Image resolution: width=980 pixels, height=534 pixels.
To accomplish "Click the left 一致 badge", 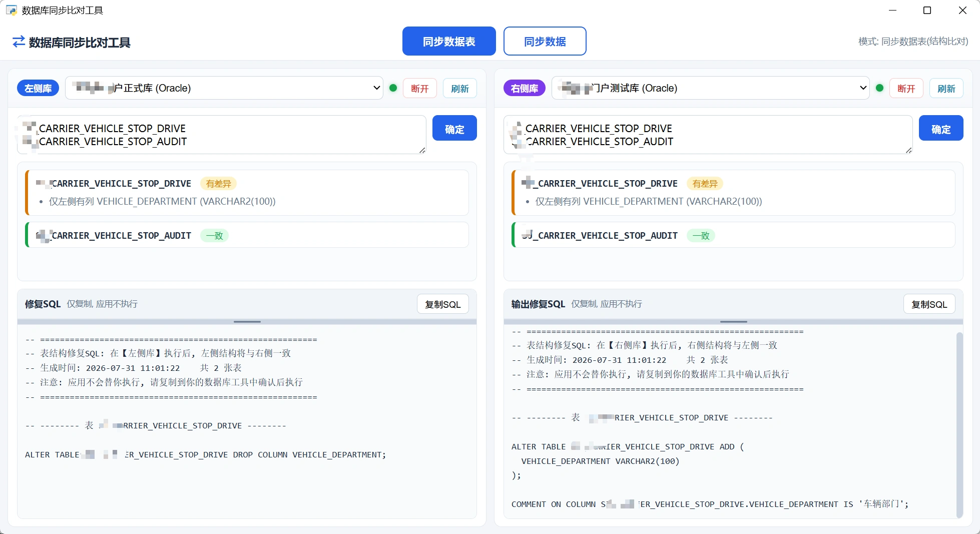I will click(214, 236).
